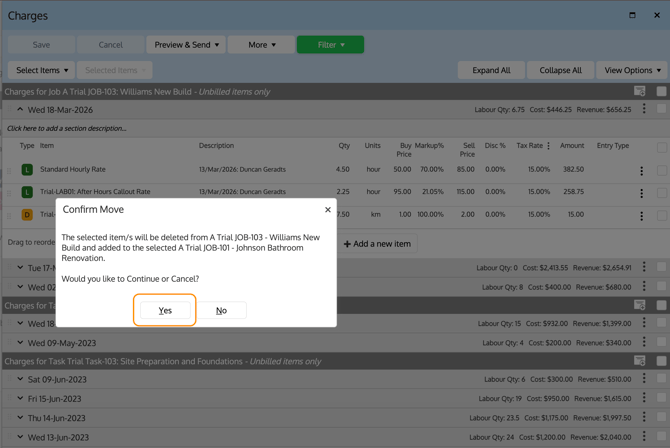Tick the checkbox for Wed 18-Mar-2026 section
Image resolution: width=670 pixels, height=448 pixels.
(661, 110)
